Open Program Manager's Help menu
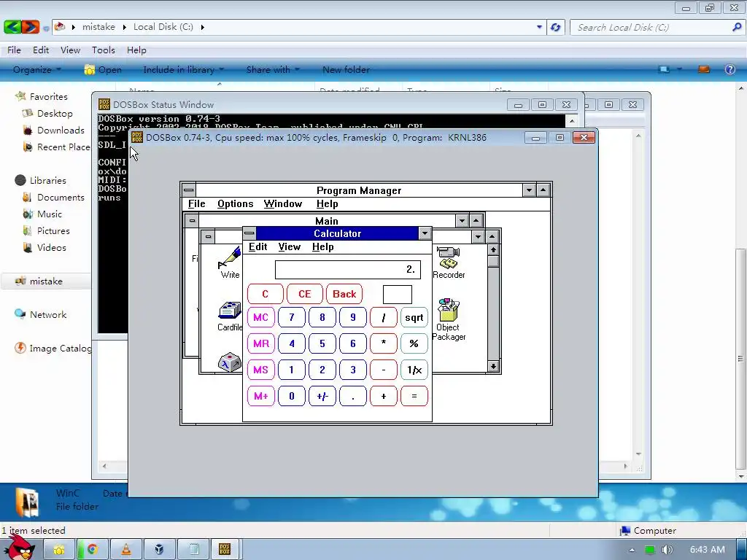 (x=328, y=204)
